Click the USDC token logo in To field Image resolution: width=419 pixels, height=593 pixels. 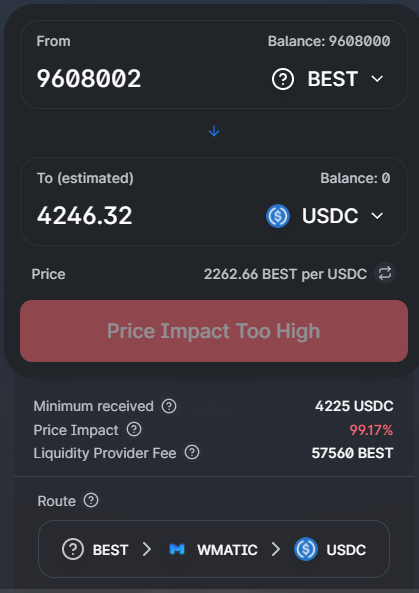(278, 216)
